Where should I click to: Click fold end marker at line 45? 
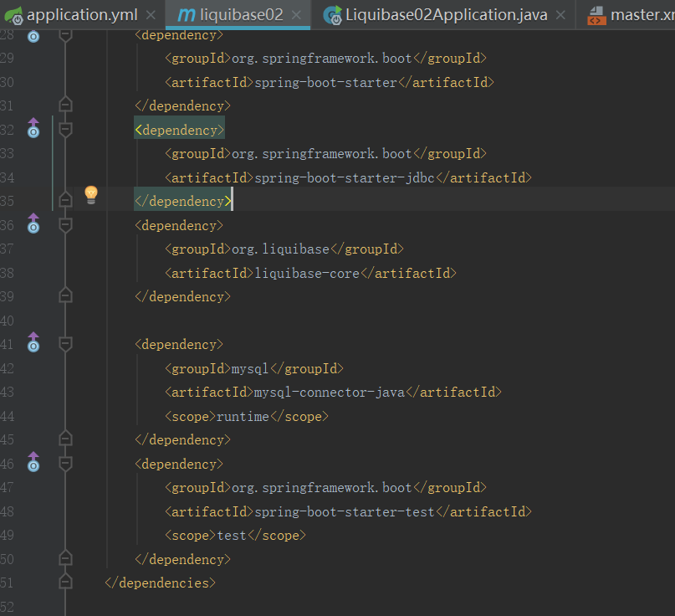65,438
